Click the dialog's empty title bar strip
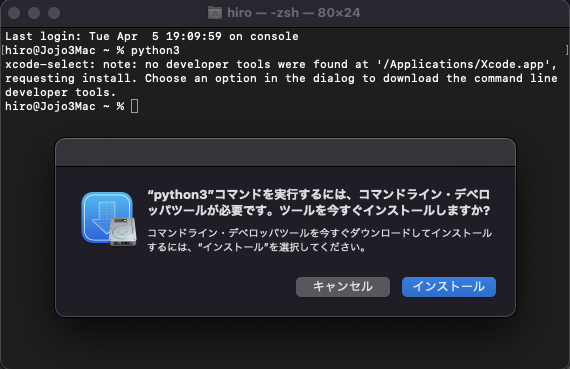 (285, 152)
